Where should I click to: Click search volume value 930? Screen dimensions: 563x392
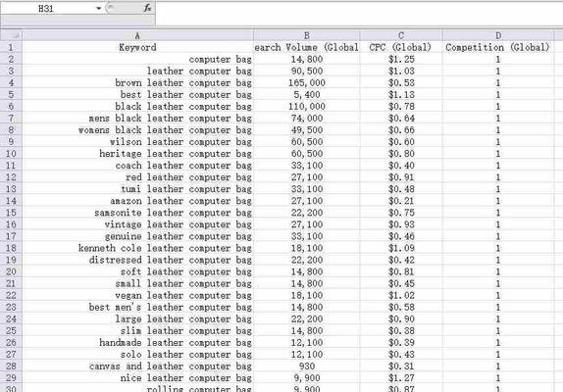click(306, 367)
